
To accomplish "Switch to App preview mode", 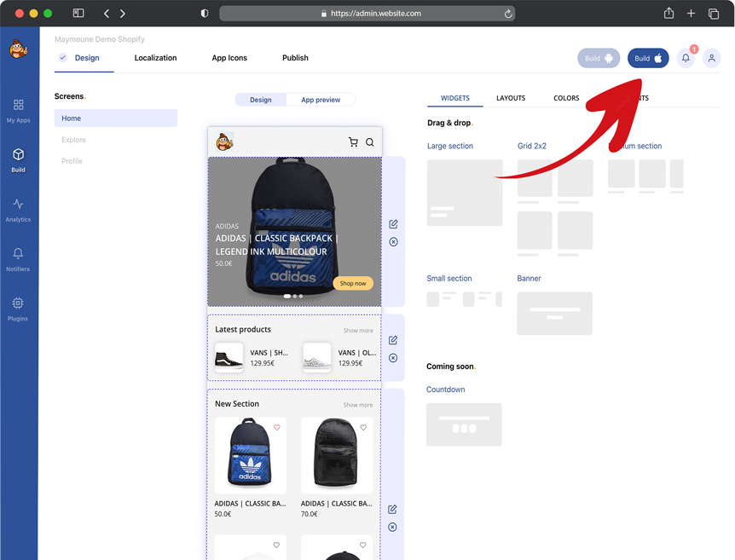I will pos(321,100).
